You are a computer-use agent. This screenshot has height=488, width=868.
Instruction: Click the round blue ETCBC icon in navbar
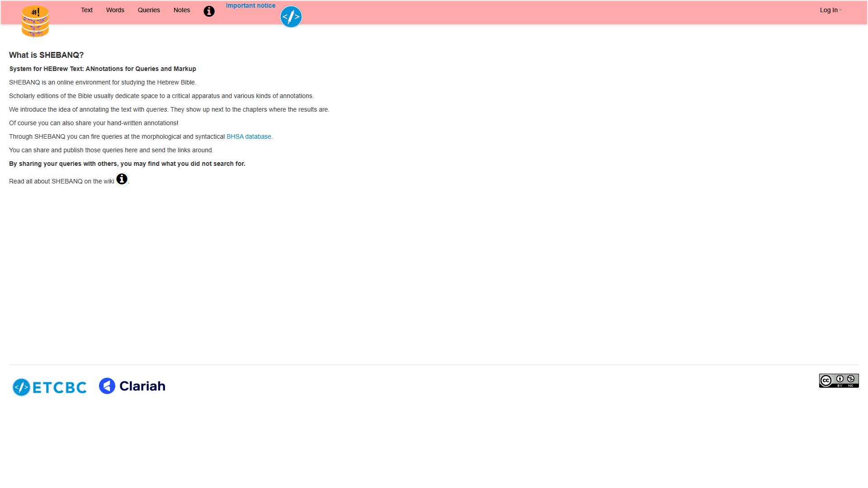coord(291,17)
